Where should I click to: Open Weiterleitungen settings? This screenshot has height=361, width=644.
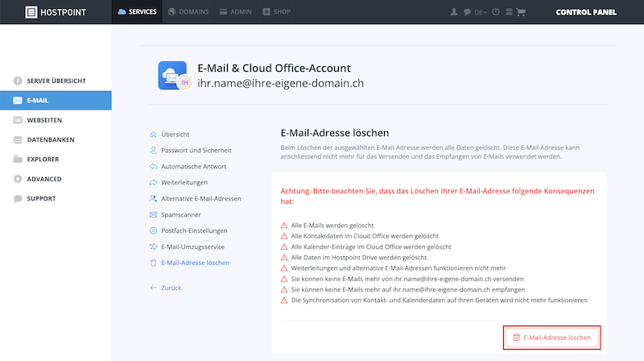click(x=184, y=183)
